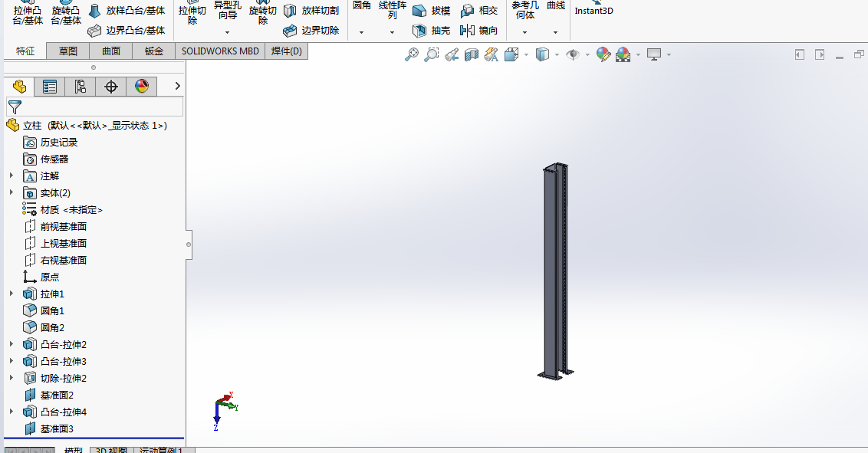Choose the 拔模 draft tool
The width and height of the screenshot is (868, 453).
coord(432,11)
